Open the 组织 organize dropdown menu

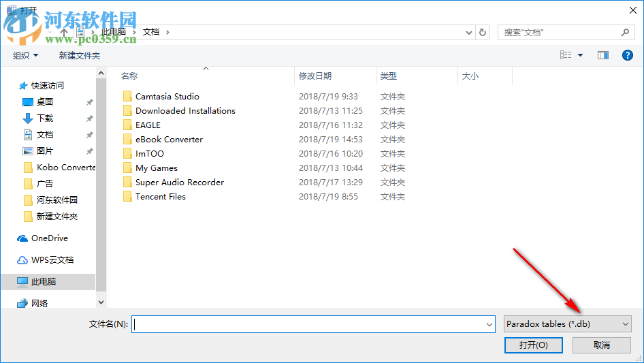[25, 55]
